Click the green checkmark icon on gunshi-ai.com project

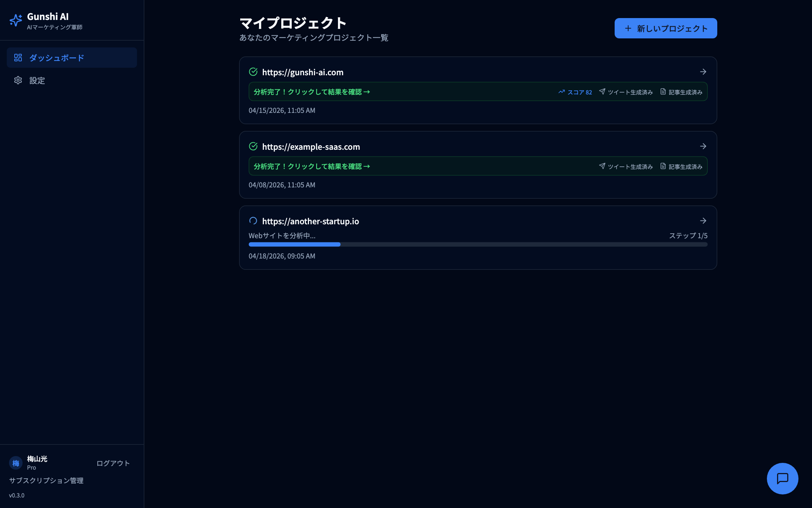[253, 72]
